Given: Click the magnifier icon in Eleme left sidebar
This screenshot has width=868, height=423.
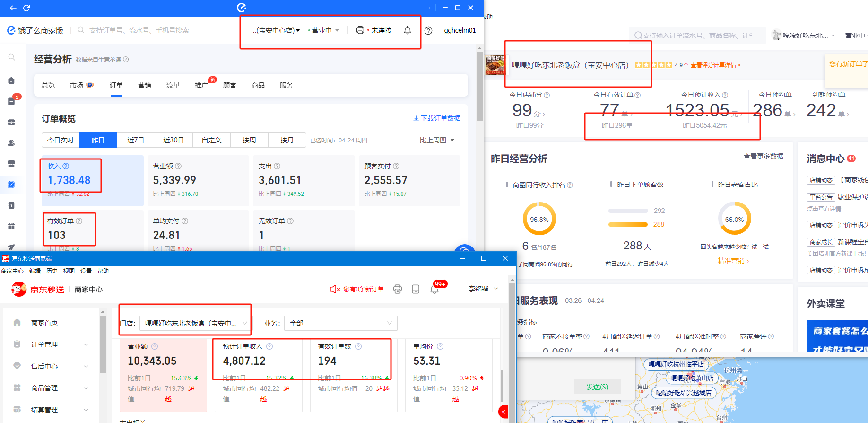Looking at the screenshot, I should [12, 57].
